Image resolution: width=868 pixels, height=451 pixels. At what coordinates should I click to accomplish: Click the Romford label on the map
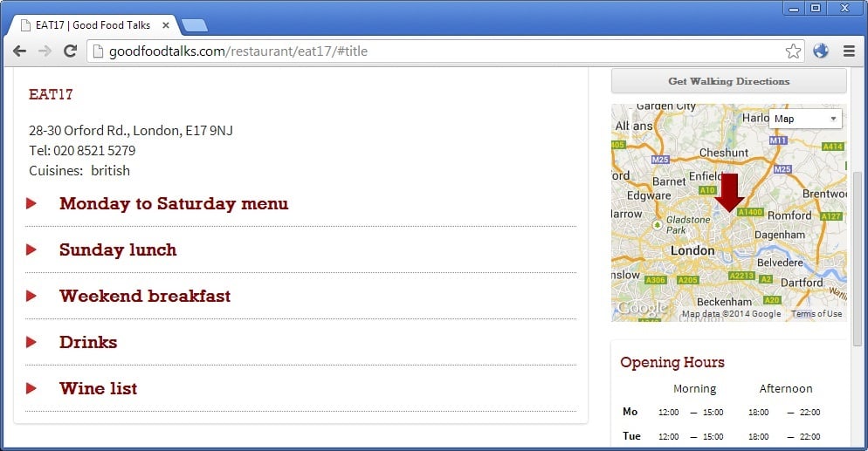click(x=789, y=215)
